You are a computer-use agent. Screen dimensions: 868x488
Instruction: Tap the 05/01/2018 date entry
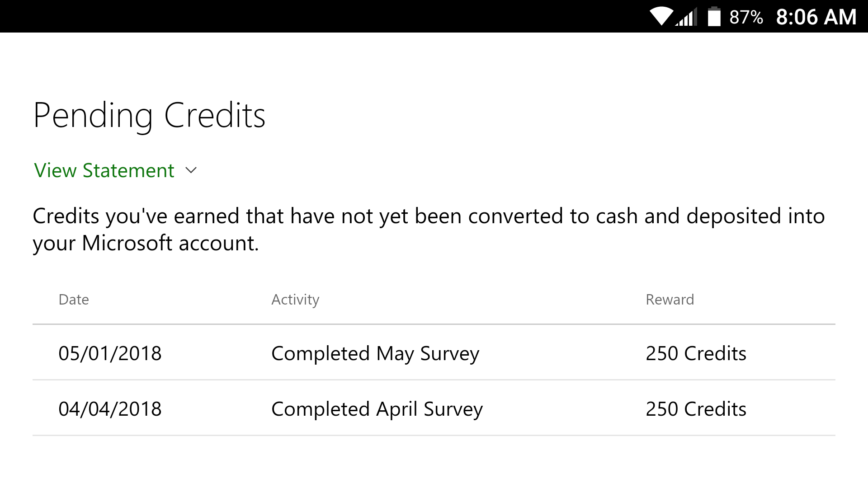[x=111, y=353]
